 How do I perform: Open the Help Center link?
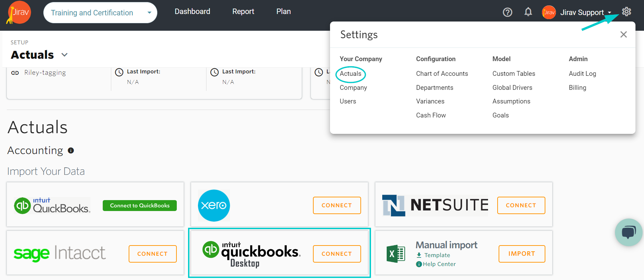tap(439, 264)
